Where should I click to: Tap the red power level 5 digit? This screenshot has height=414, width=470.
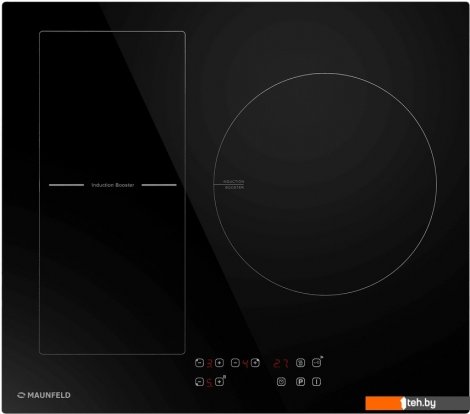pos(209,382)
